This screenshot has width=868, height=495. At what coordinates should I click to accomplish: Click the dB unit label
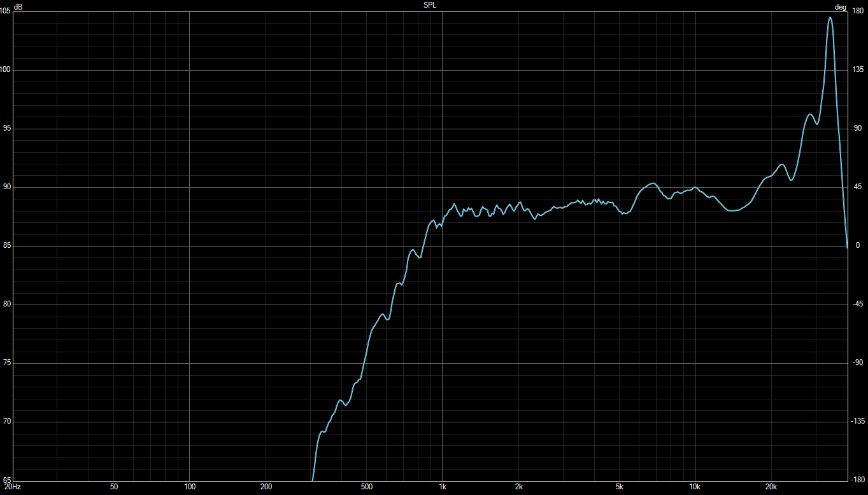coord(17,7)
